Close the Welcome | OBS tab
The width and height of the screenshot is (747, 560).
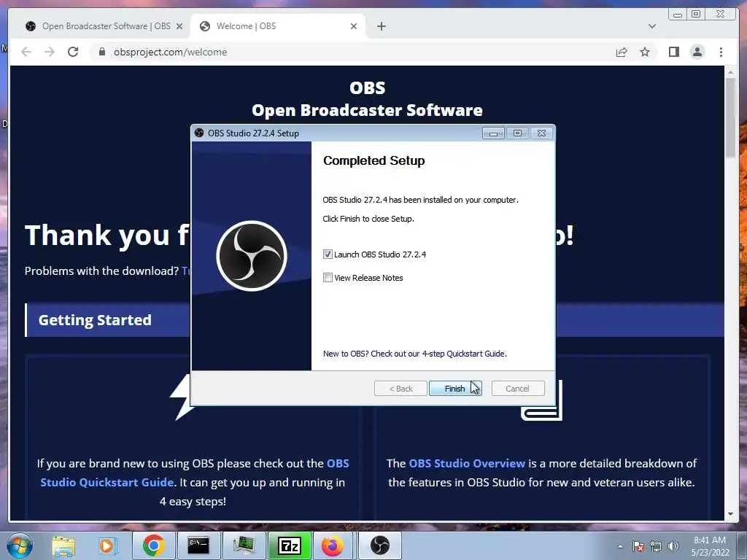[x=354, y=27]
